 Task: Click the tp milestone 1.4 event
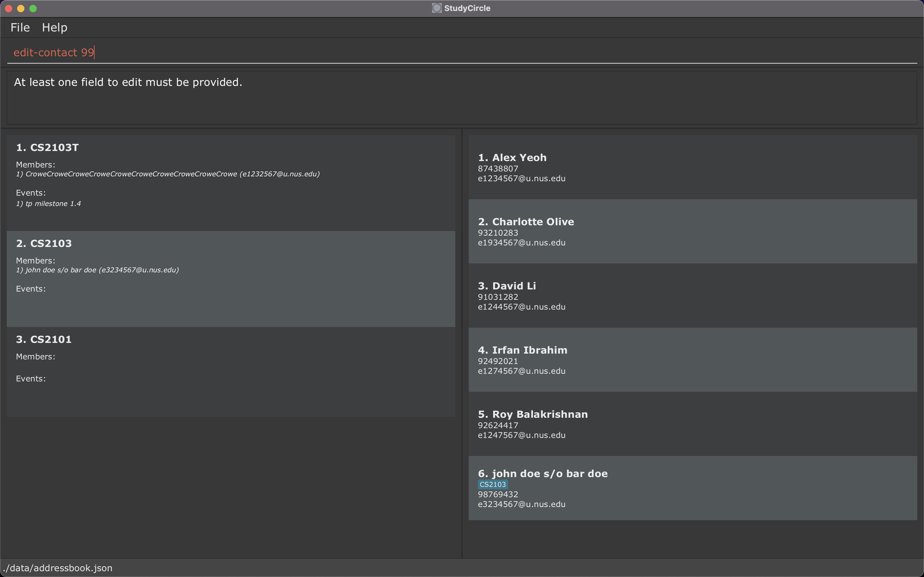click(x=49, y=204)
